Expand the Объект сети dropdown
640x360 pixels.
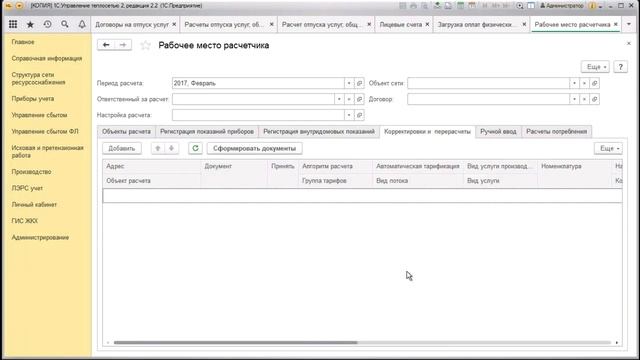(x=574, y=83)
